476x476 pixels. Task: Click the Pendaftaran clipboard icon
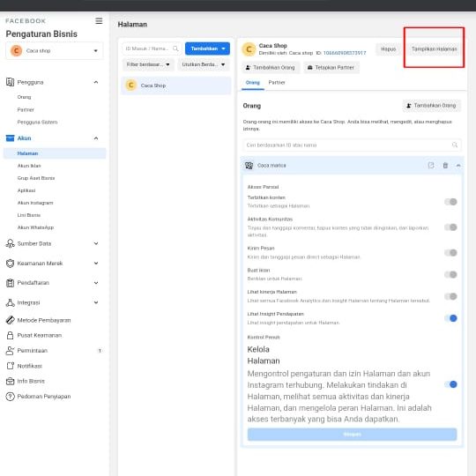click(x=10, y=283)
